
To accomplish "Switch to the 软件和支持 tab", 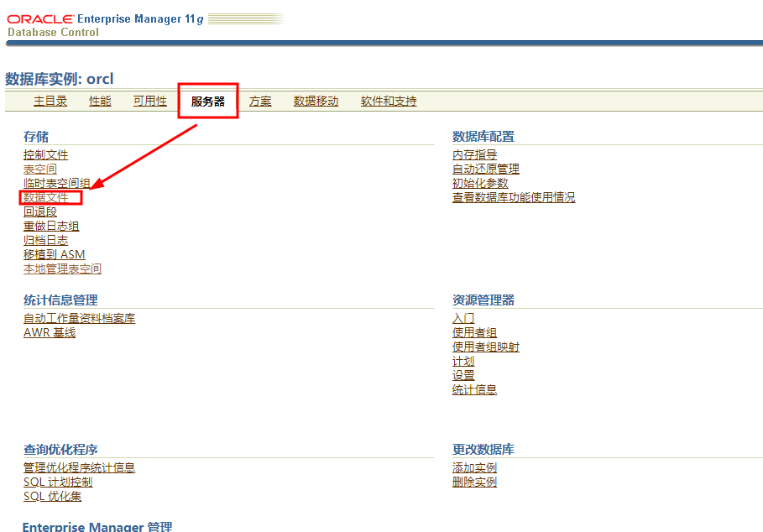I will 389,102.
